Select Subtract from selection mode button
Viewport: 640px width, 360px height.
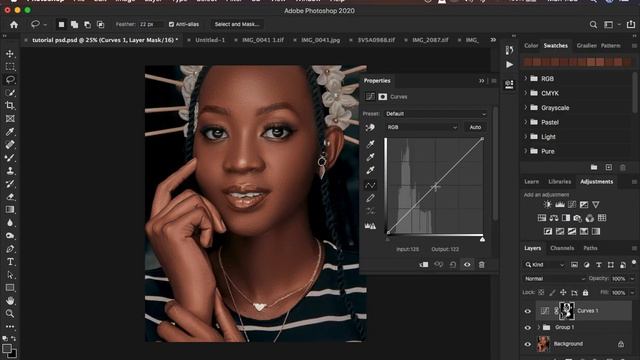[87, 24]
